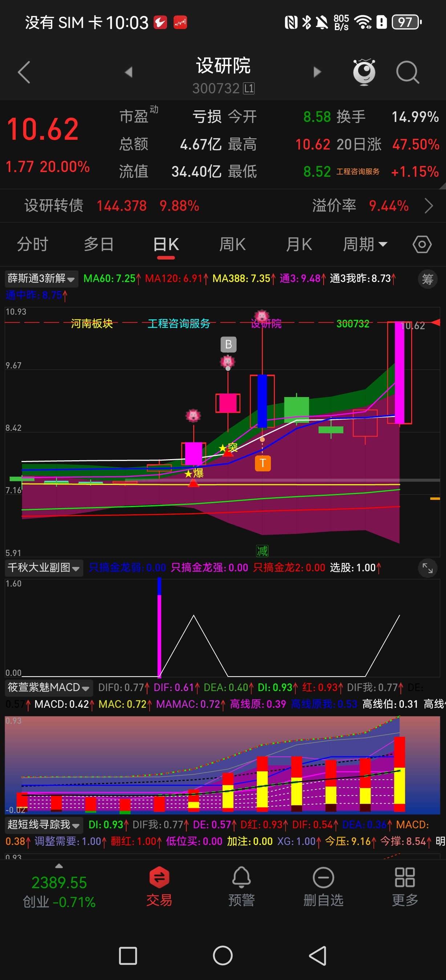Expand the sub-chart fullscreen arrows icon

[x=428, y=568]
